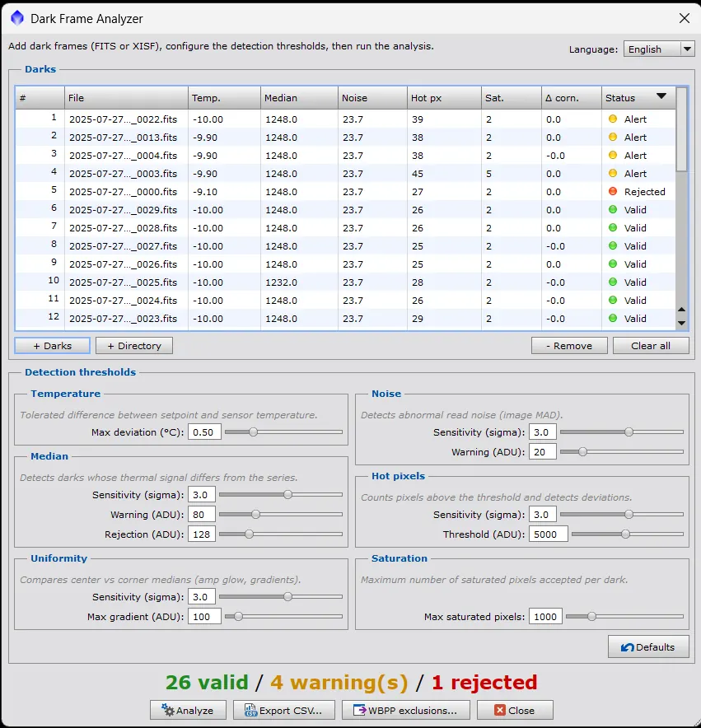Image resolution: width=701 pixels, height=728 pixels.
Task: Clear the list with Clear all
Action: tap(651, 345)
